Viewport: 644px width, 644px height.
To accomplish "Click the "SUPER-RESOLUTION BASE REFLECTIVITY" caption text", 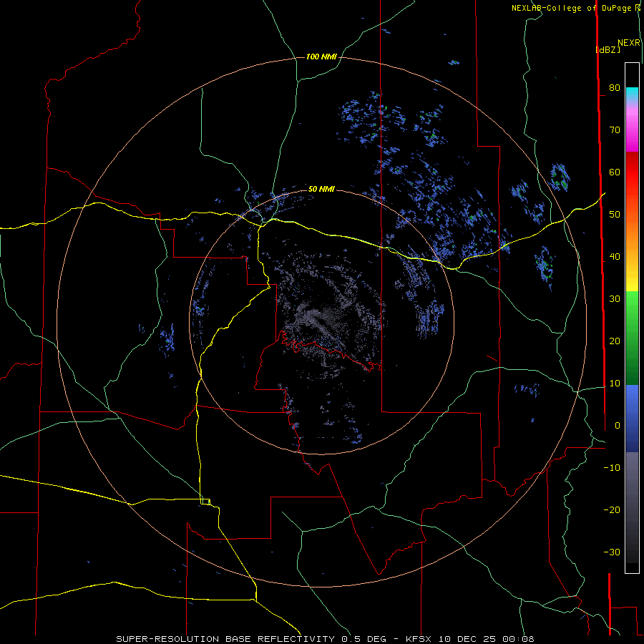I will [225, 639].
